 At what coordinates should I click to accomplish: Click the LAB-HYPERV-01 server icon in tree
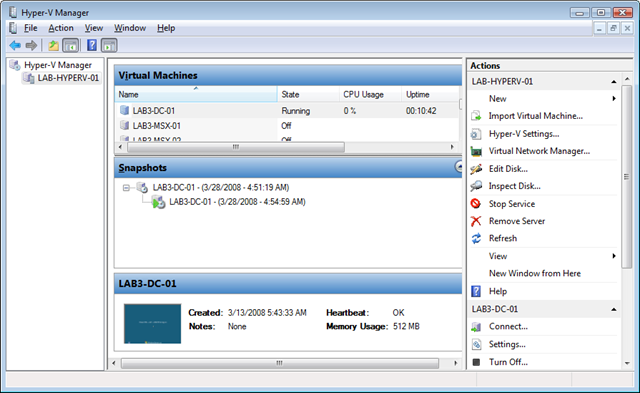(x=29, y=78)
